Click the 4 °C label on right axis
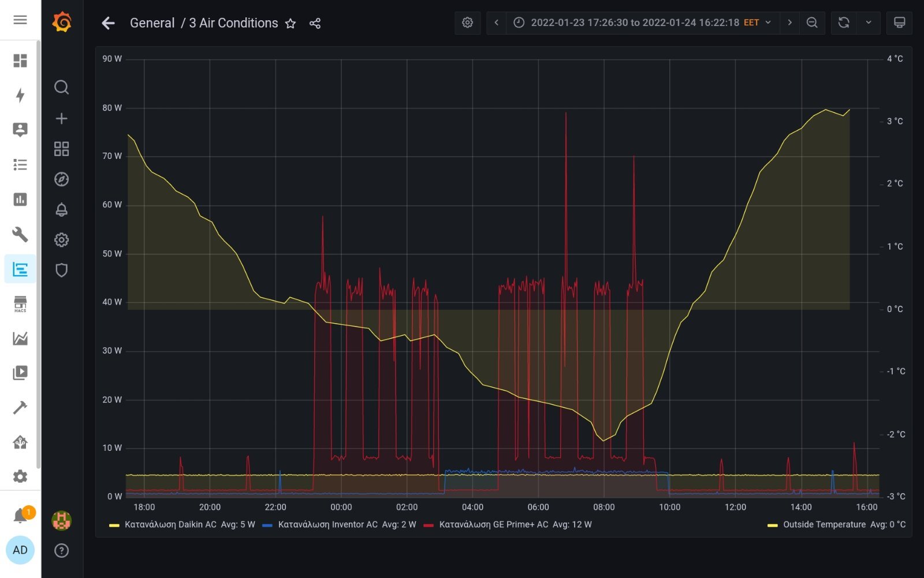Image resolution: width=924 pixels, height=578 pixels. tap(895, 59)
